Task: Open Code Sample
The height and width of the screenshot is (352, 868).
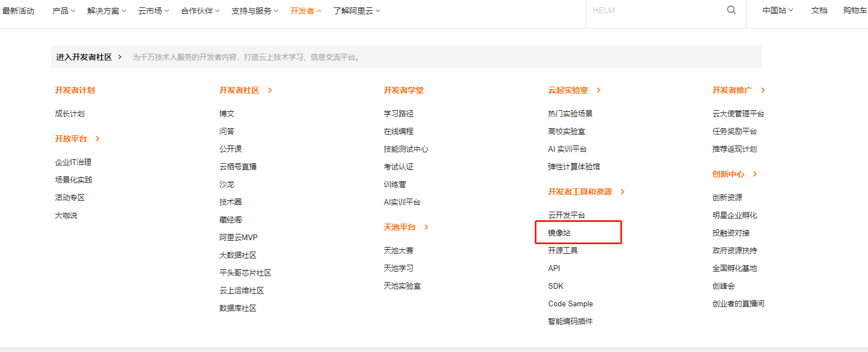Action: (571, 304)
